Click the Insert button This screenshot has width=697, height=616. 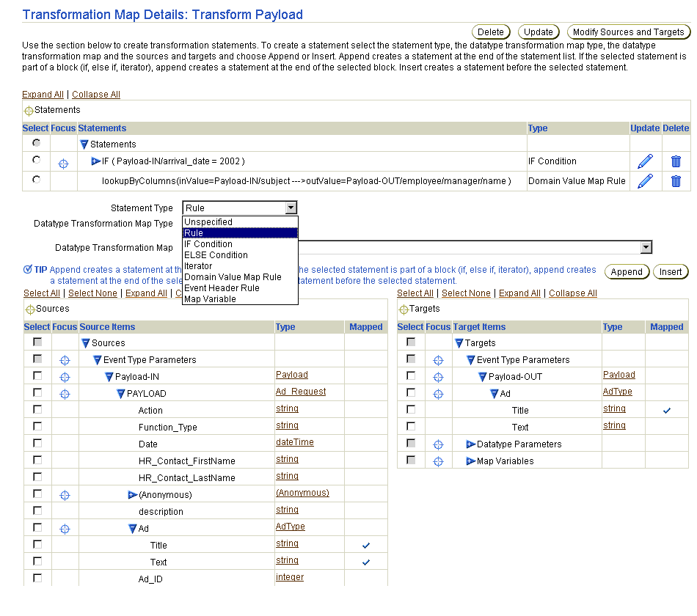tap(671, 271)
